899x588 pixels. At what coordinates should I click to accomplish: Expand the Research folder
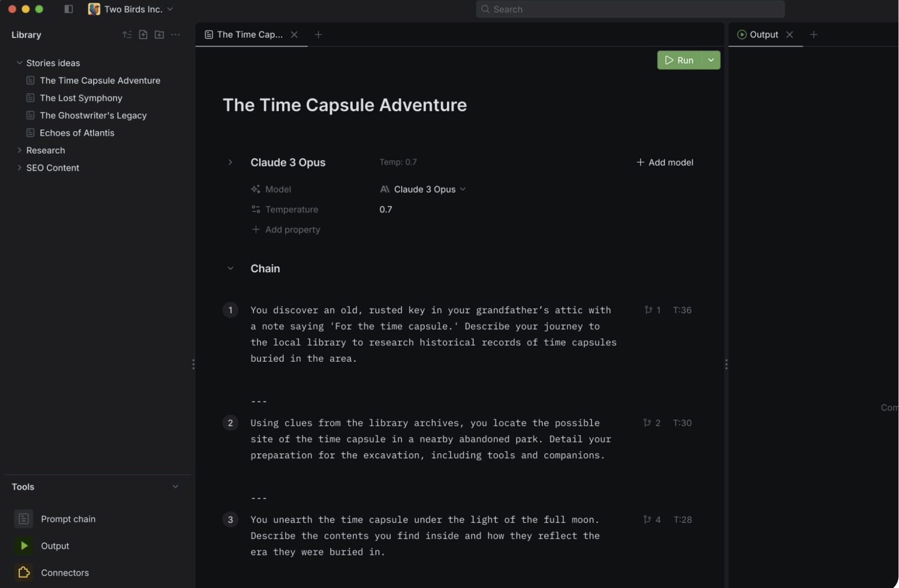(19, 150)
